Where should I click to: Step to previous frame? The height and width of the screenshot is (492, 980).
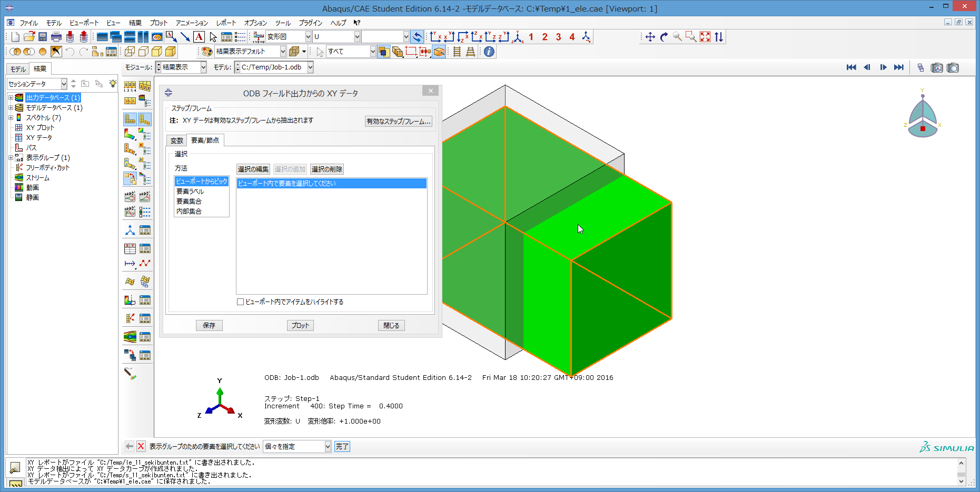pos(867,67)
